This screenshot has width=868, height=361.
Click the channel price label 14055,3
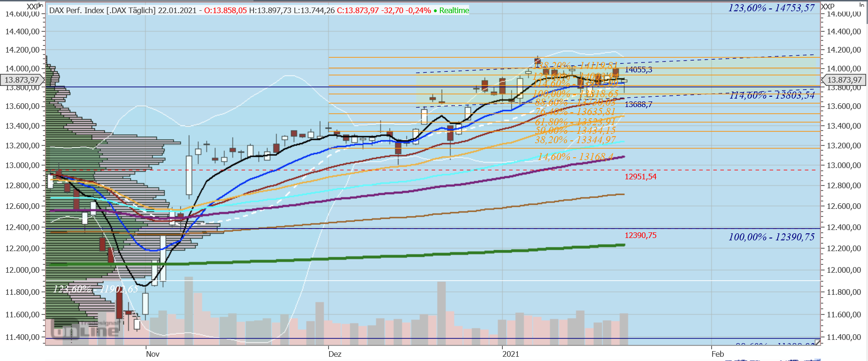(x=638, y=69)
